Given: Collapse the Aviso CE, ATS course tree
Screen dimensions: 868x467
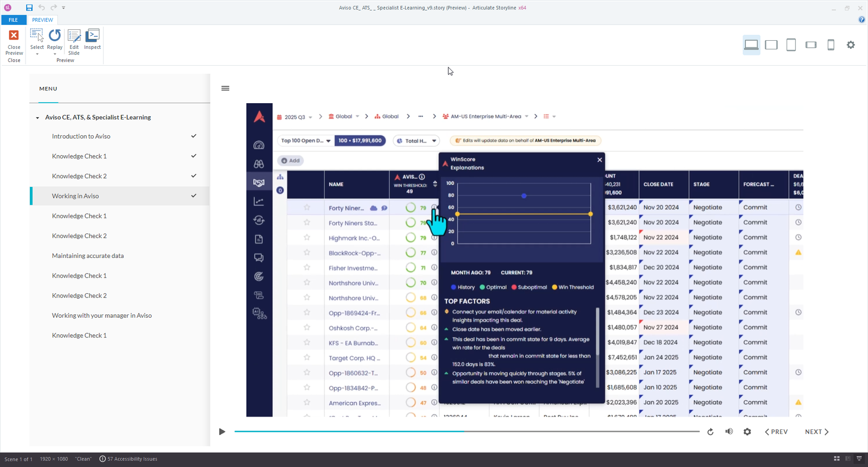Looking at the screenshot, I should [x=37, y=118].
